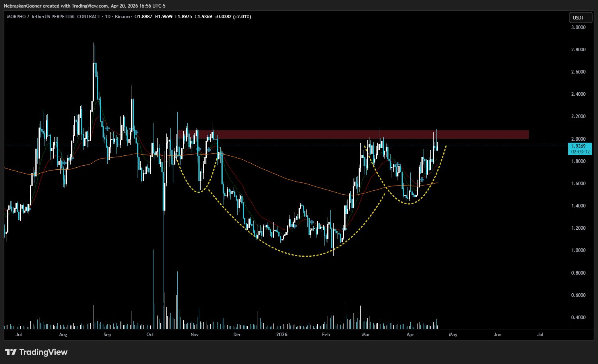This screenshot has width=598, height=364.
Task: Click the Oct label on time axis
Action: click(x=150, y=335)
